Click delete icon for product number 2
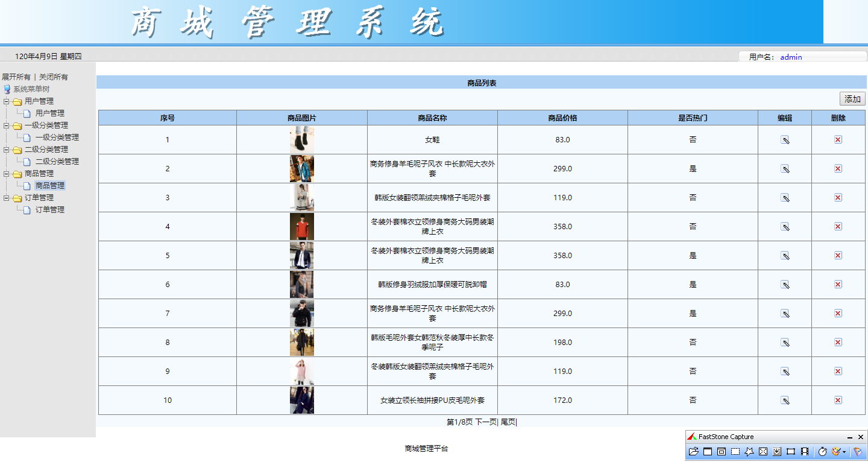This screenshot has width=868, height=462. pyautogui.click(x=838, y=169)
